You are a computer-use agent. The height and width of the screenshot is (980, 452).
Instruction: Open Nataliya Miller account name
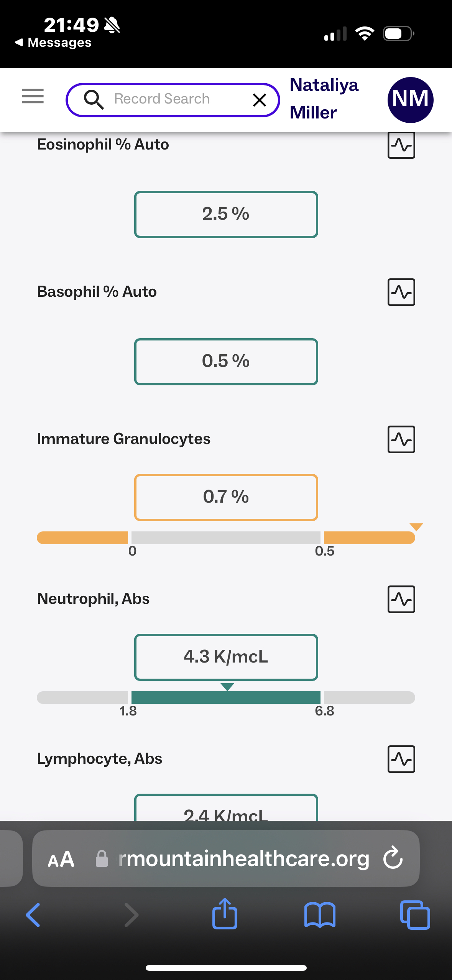[x=324, y=99]
